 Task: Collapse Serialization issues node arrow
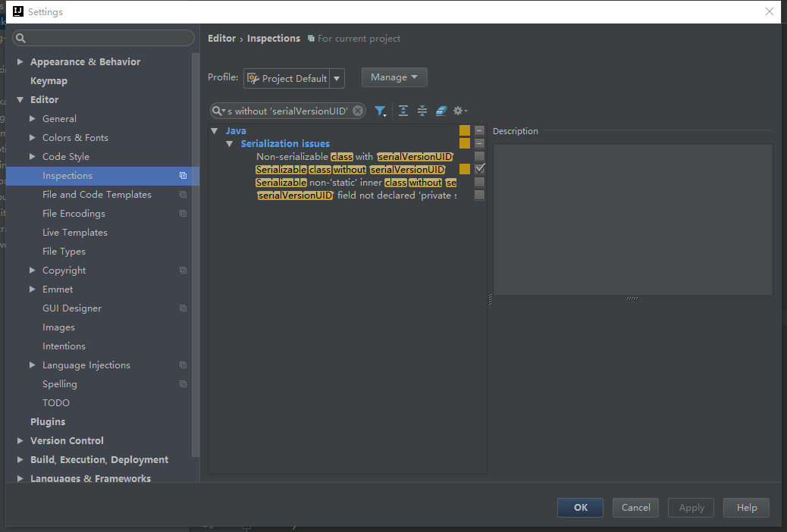click(230, 144)
